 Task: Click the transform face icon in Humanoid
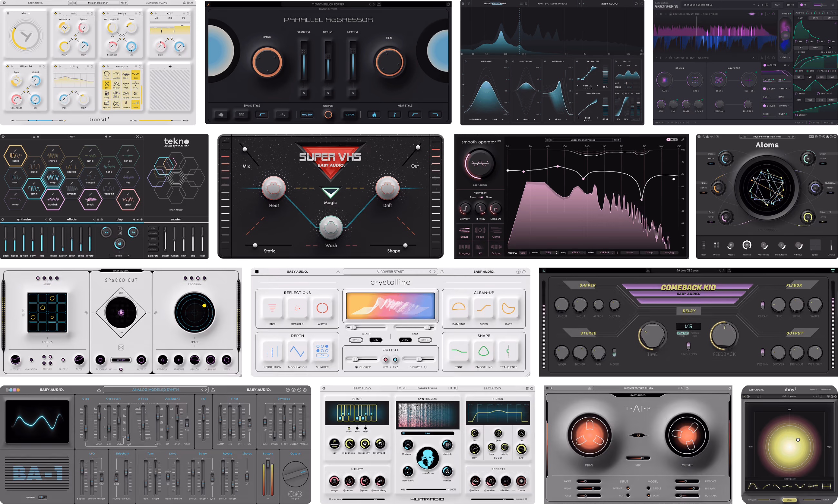(x=427, y=459)
